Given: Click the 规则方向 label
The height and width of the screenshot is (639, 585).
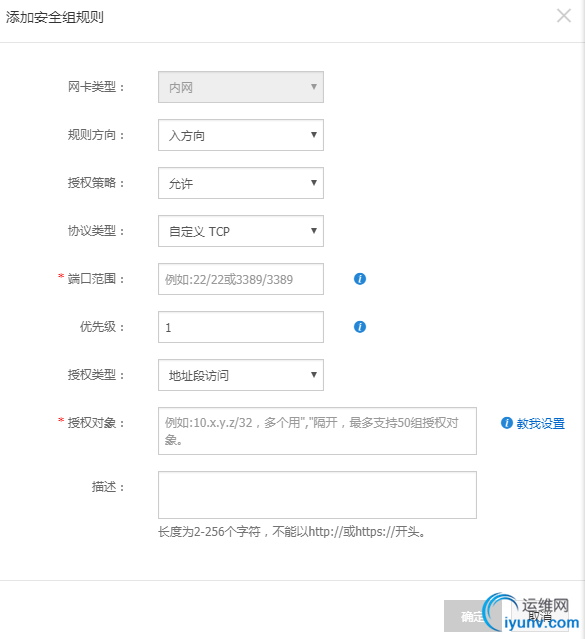Looking at the screenshot, I should [95, 135].
